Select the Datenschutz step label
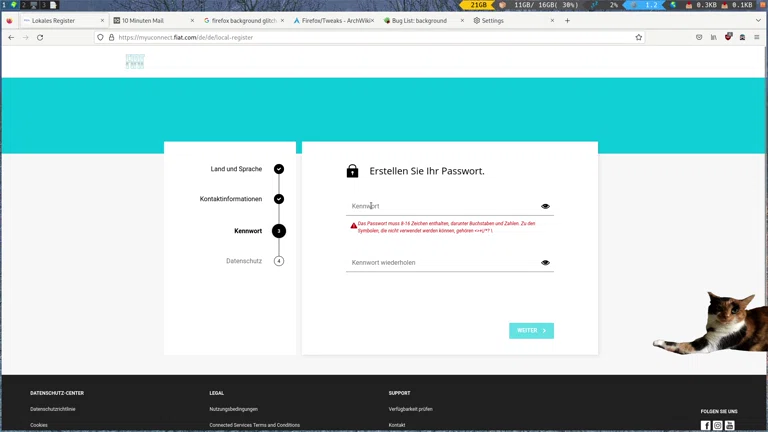Screen dimensions: 768x432 (x=244, y=261)
